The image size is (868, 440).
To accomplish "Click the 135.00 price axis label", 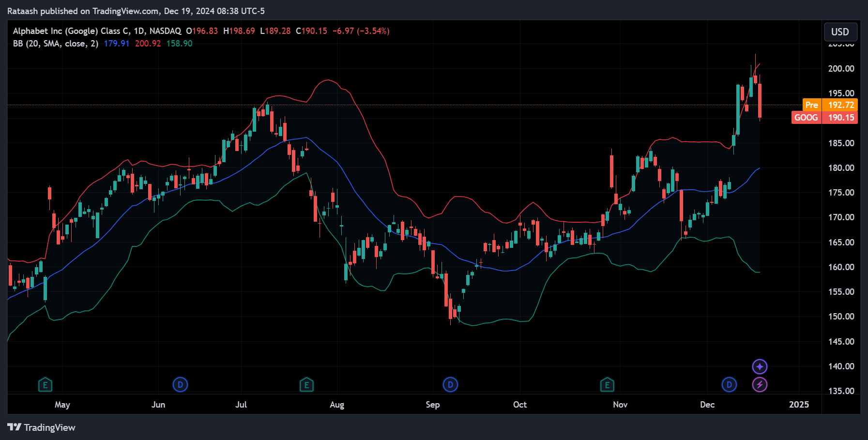I will pyautogui.click(x=841, y=391).
